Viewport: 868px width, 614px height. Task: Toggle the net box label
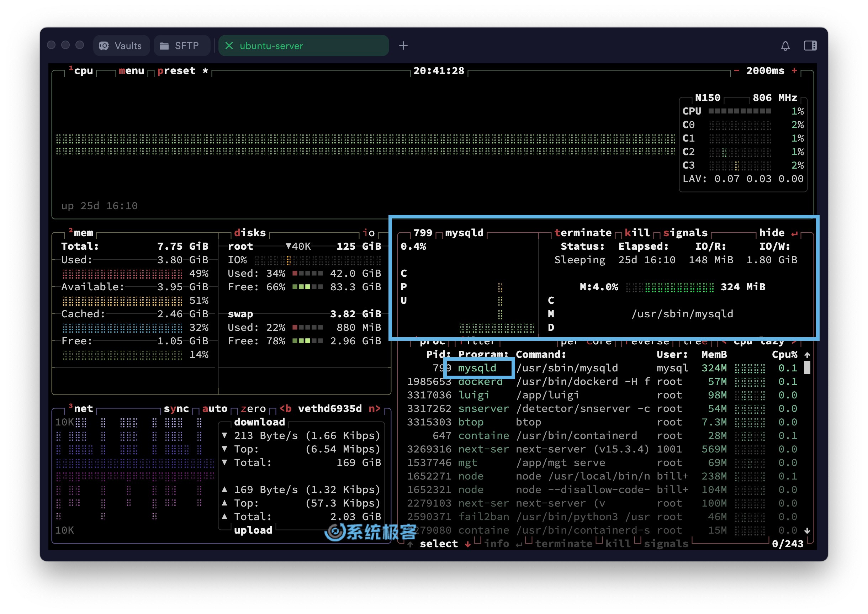[x=81, y=408]
